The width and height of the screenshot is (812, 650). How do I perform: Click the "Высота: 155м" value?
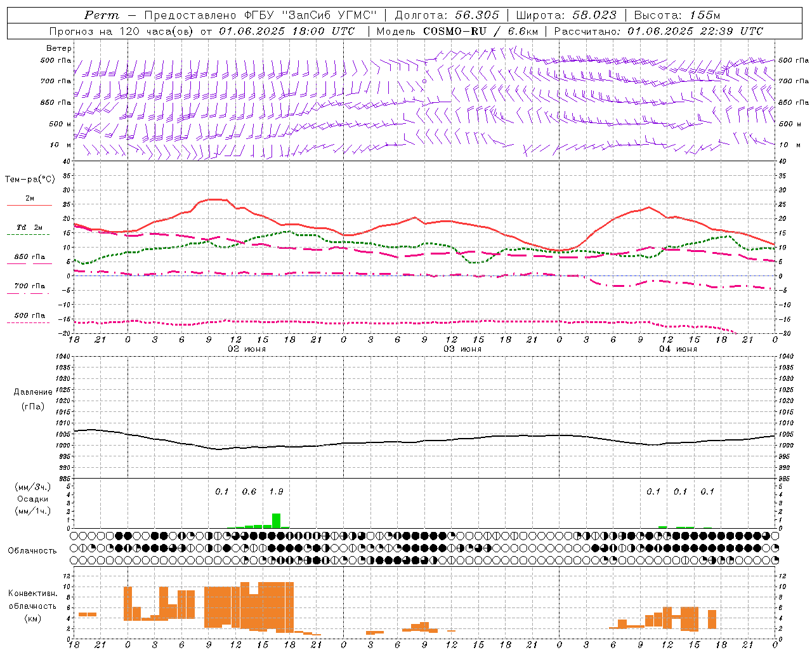click(x=677, y=15)
